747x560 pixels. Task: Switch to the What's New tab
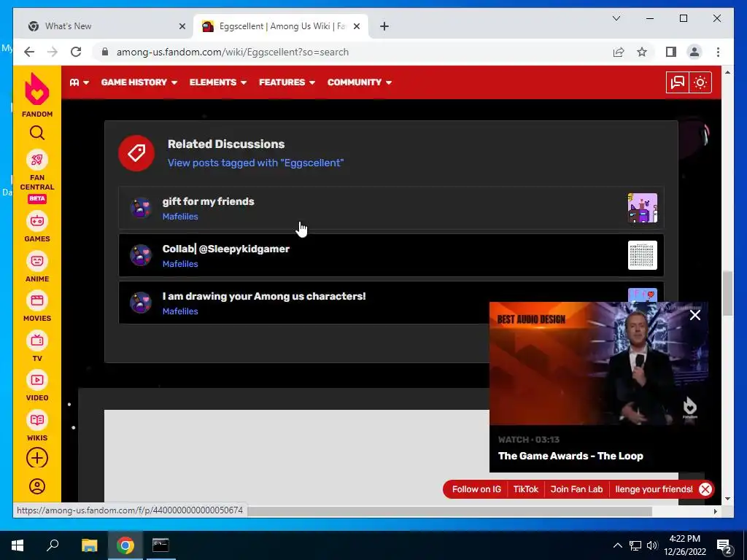tap(107, 26)
